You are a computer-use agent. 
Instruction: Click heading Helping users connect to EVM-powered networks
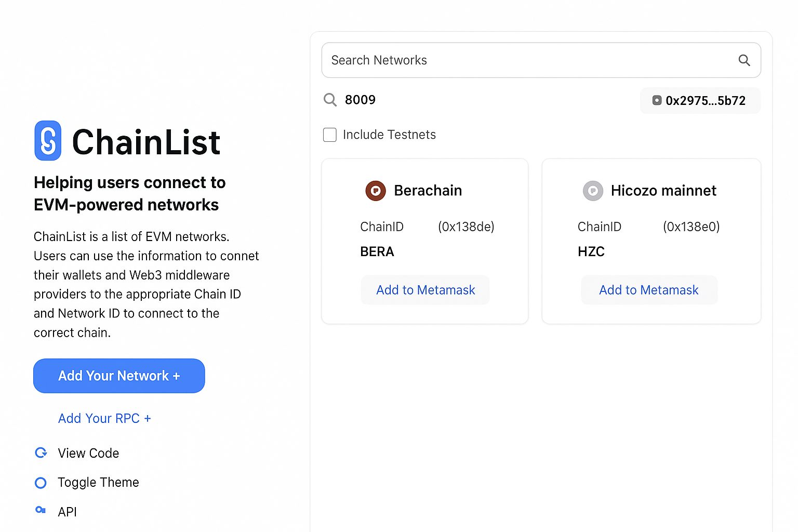pyautogui.click(x=130, y=193)
